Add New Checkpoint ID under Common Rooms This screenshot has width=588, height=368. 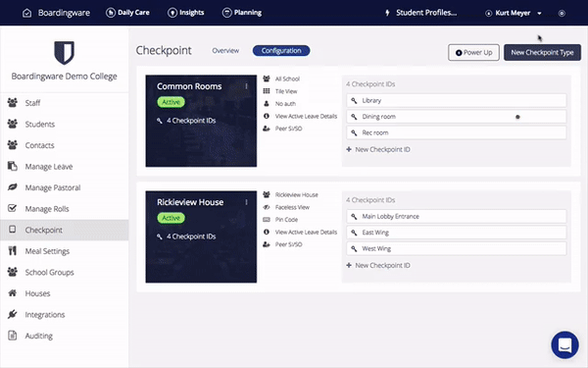point(378,149)
